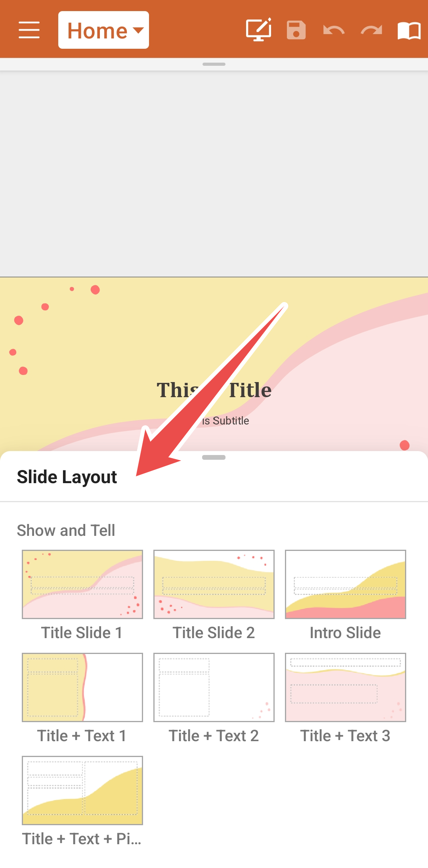The width and height of the screenshot is (428, 868).
Task: Select the Title Slide 2 layout
Action: click(214, 584)
